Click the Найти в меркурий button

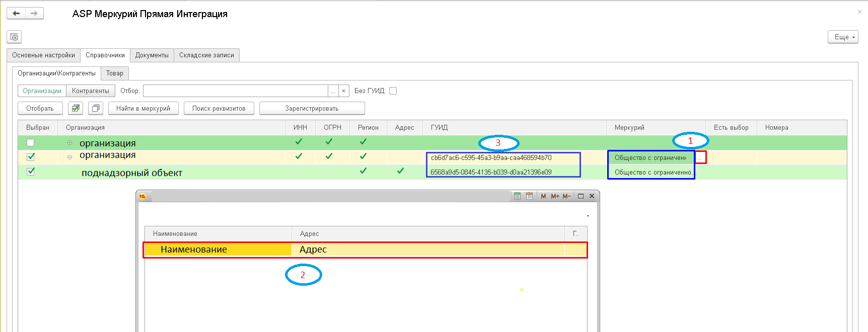tap(143, 108)
